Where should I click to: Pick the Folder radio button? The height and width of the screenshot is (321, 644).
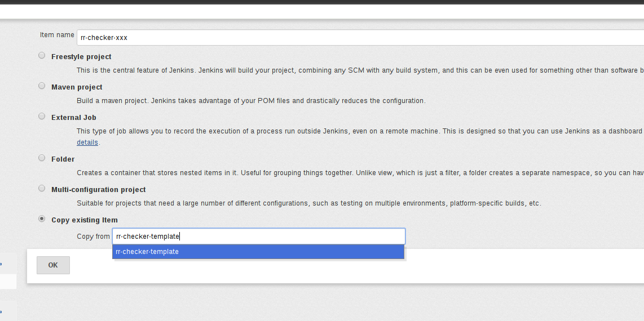[42, 158]
